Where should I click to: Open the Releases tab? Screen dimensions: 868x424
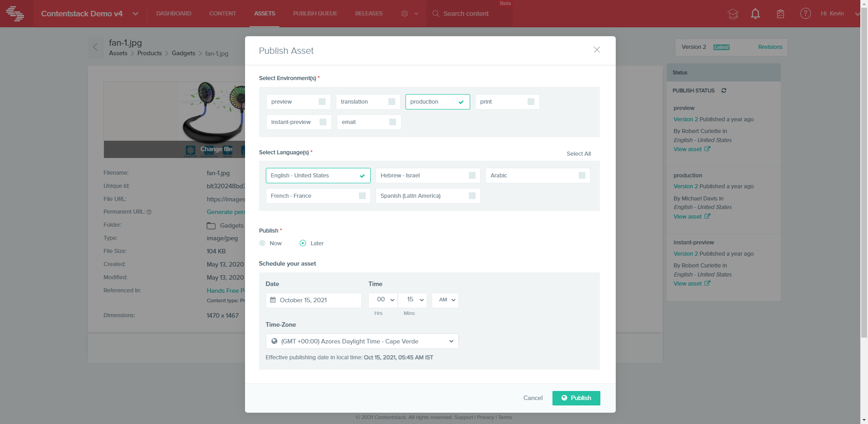click(369, 14)
